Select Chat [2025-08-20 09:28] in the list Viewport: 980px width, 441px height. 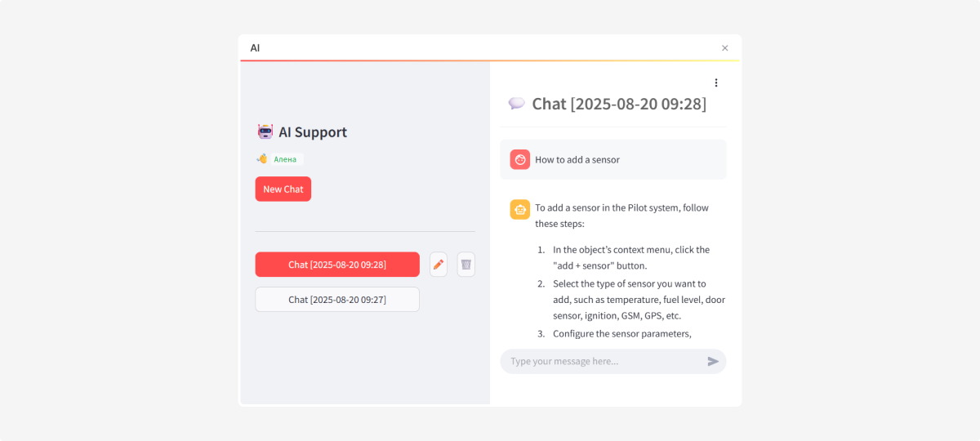(337, 265)
